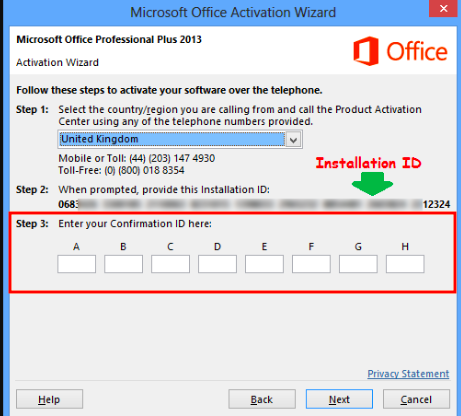461x416 pixels.
Task: Select the Mobile or Toll phone number text
Action: (137, 158)
